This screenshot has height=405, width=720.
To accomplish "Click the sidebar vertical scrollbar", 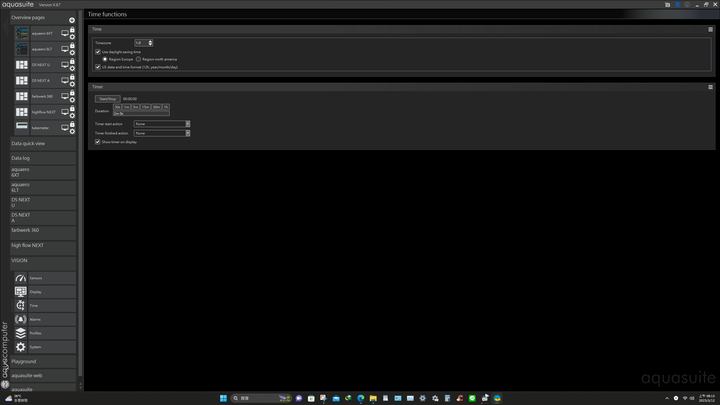I will click(80, 193).
